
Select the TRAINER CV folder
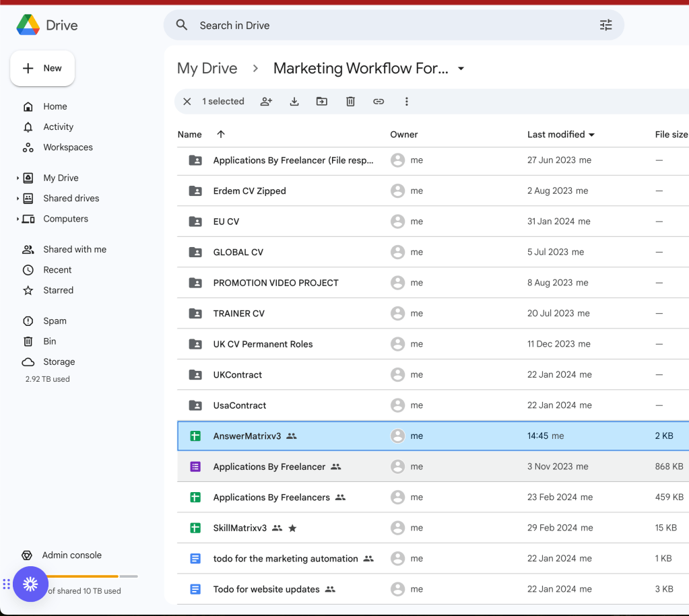[238, 313]
